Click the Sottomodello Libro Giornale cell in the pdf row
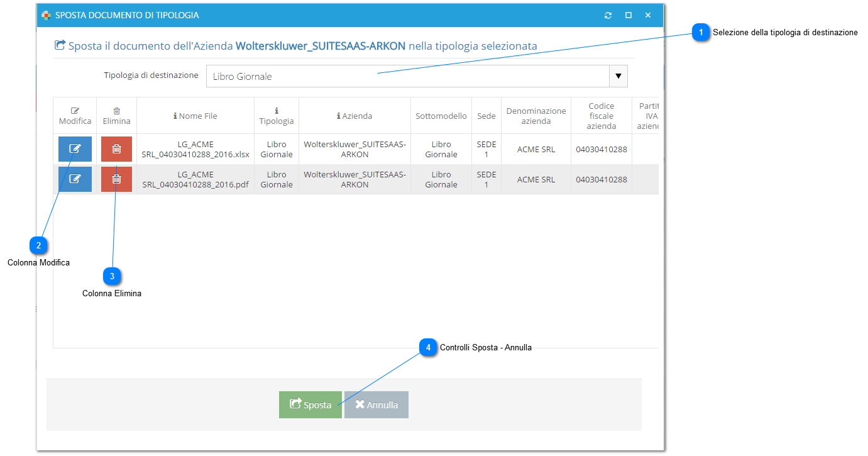This screenshot has width=868, height=456. [x=441, y=179]
